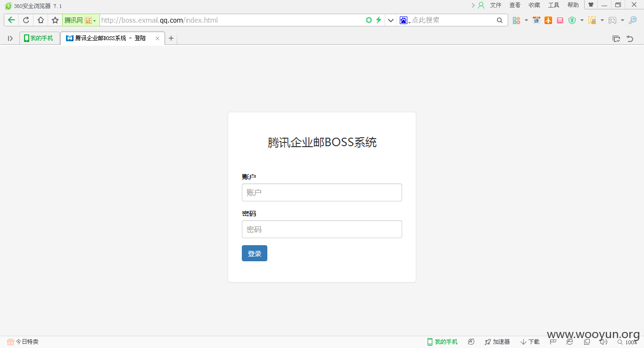Open the 下载 downloads manager
This screenshot has width=644, height=348.
[530, 342]
